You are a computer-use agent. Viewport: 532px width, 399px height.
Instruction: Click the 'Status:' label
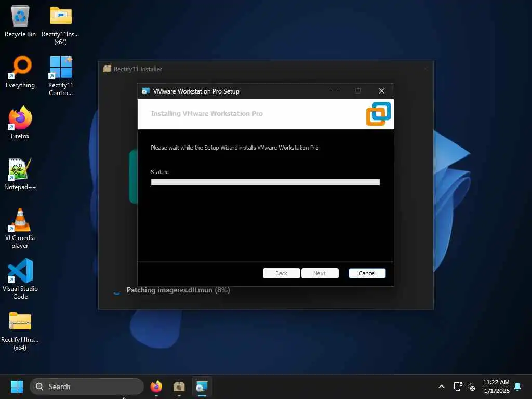tap(160, 172)
